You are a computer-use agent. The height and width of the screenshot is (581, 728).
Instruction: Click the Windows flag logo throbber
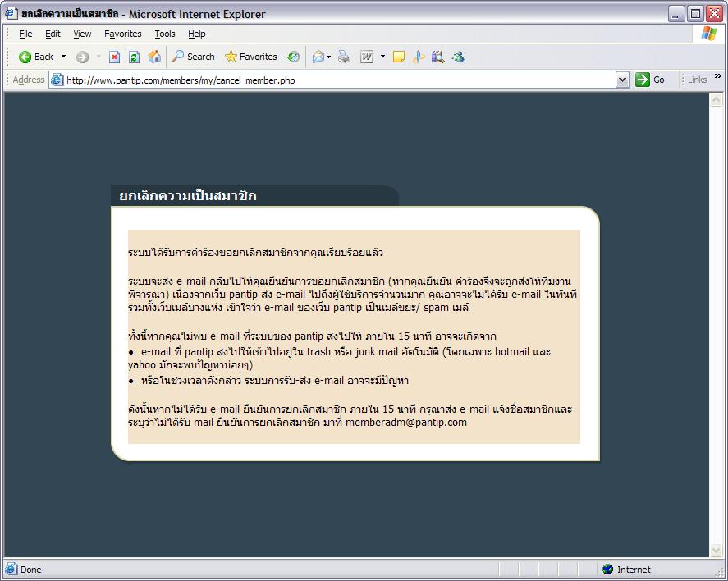709,34
